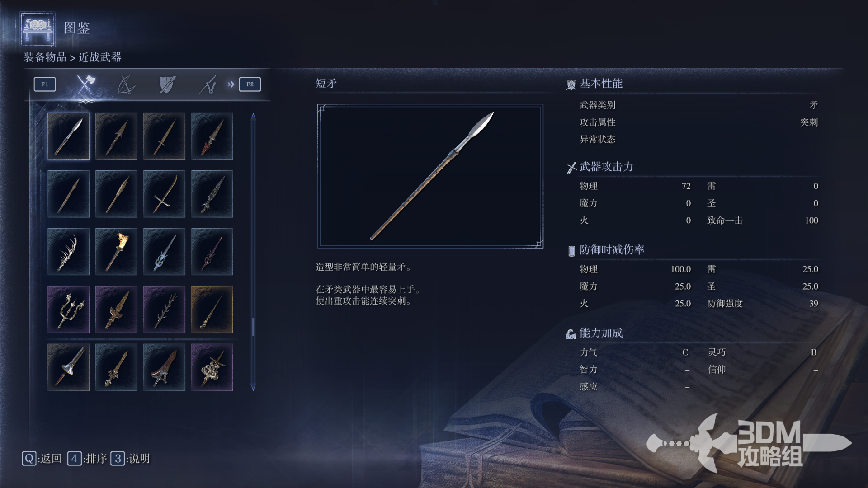Select the serpent-wrapped spear icon
868x488 pixels.
point(212,367)
